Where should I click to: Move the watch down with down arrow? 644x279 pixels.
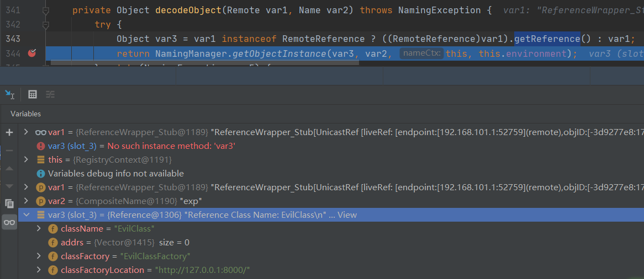[x=9, y=186]
